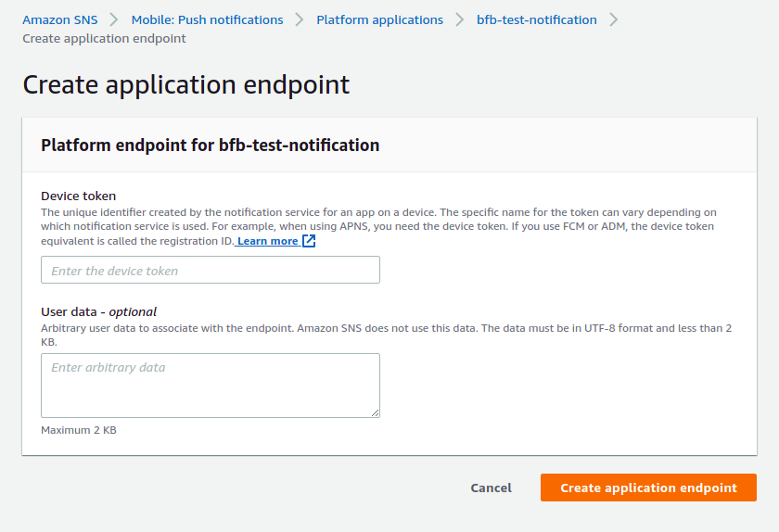Image resolution: width=779 pixels, height=532 pixels.
Task: Click the chevron after Amazon SNS
Action: tap(114, 19)
